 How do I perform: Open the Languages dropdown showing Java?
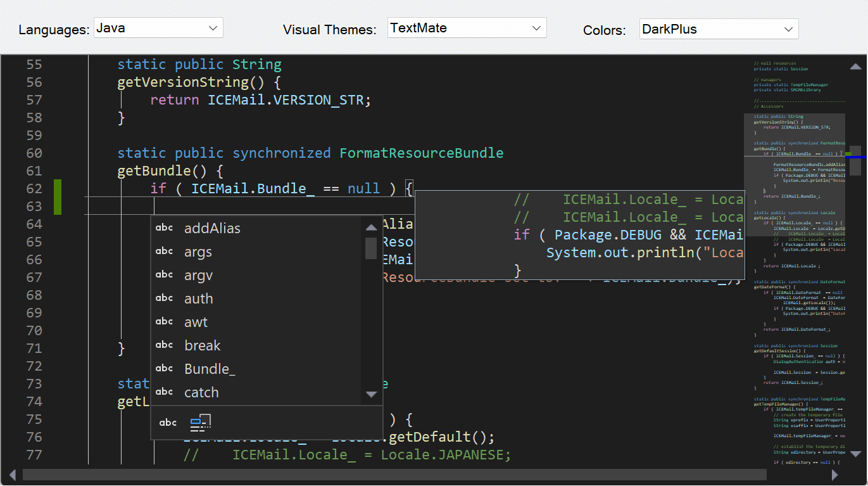[x=158, y=28]
